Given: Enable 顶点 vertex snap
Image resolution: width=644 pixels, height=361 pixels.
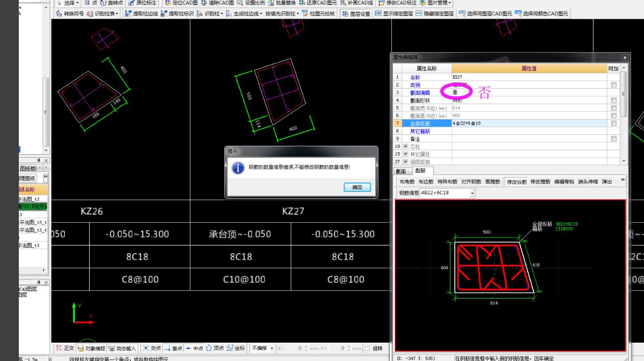Looking at the screenshot, I should coord(215,348).
